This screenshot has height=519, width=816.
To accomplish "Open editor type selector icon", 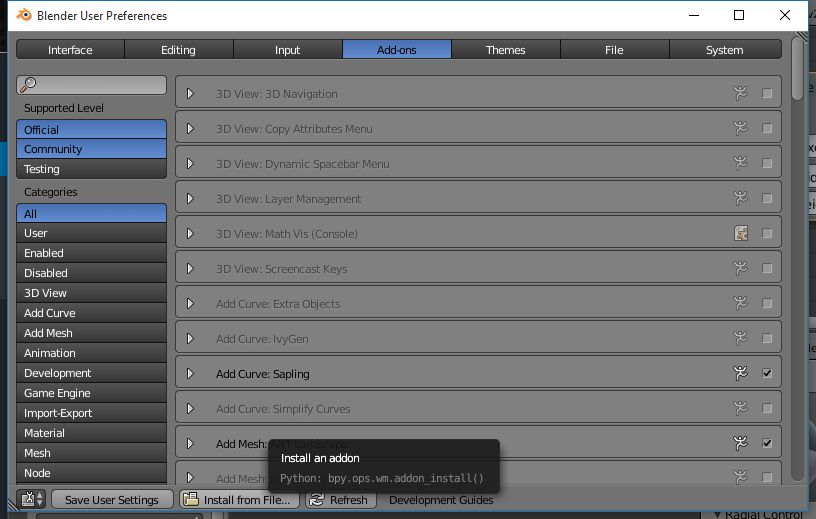I will tap(32, 500).
